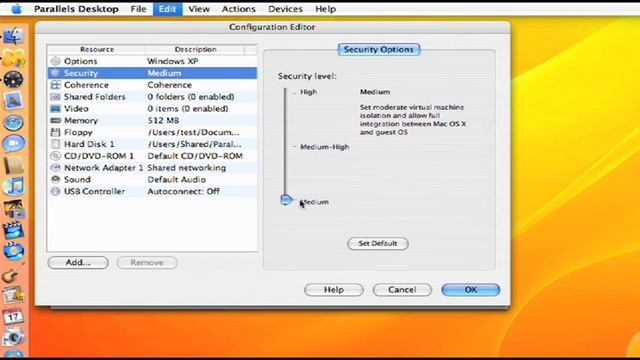Viewport: 640px width, 360px height.
Task: Click the Coherence icon in resource list
Action: coord(56,85)
